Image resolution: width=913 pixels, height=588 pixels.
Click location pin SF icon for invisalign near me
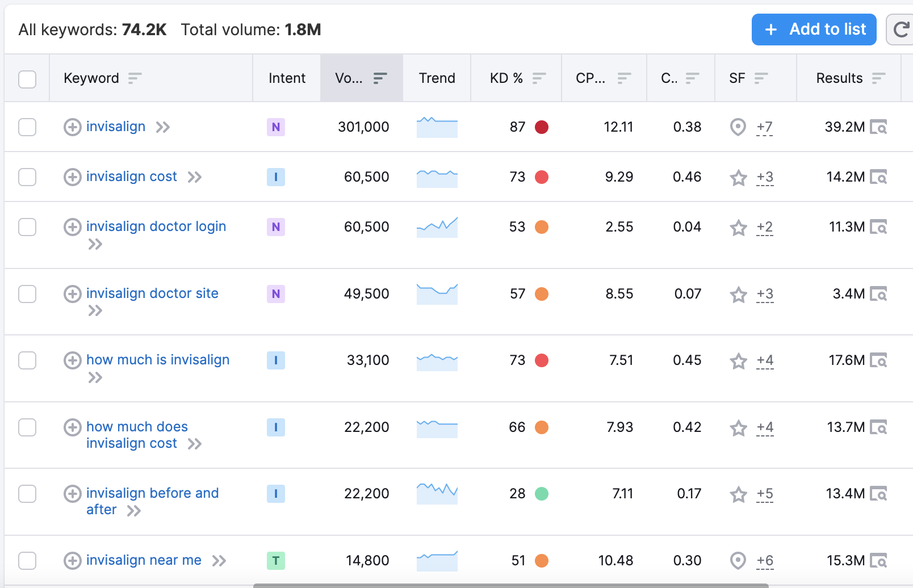[738, 561]
